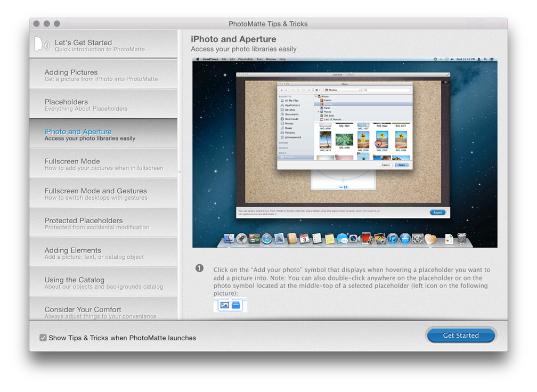Open the GoodTimes menu in the tutorial screenshot
The height and width of the screenshot is (392, 537).
210,59
